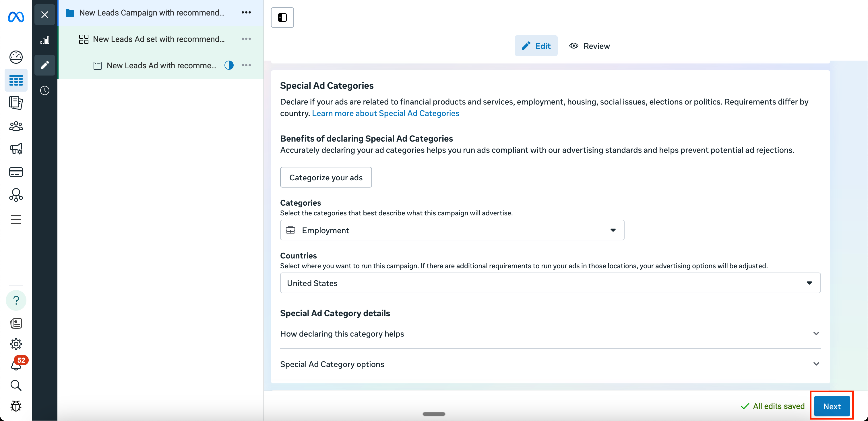The height and width of the screenshot is (421, 868).
Task: Open Learn more about Special Ad Categories link
Action: coord(385,113)
